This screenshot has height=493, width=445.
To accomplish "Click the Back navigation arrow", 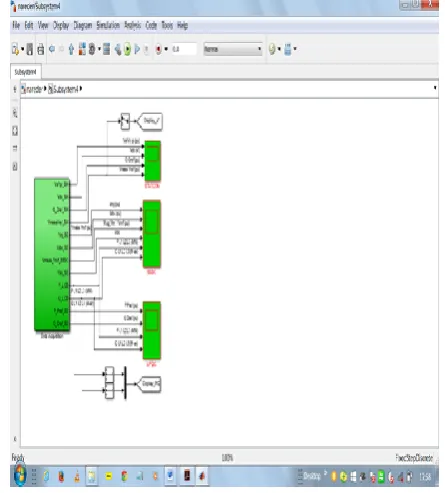I will pos(52,49).
